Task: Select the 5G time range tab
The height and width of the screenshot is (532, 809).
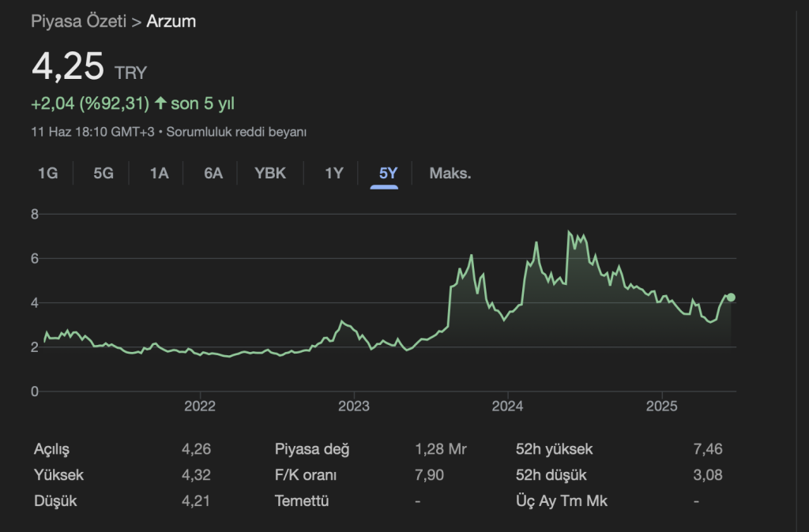Action: click(103, 174)
